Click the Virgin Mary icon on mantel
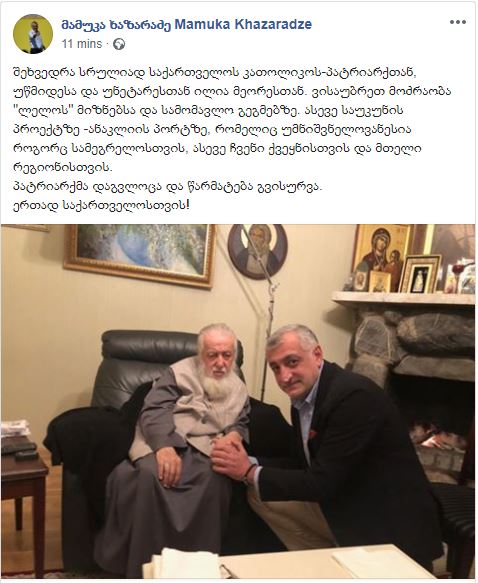This screenshot has width=478, height=583. 381,256
